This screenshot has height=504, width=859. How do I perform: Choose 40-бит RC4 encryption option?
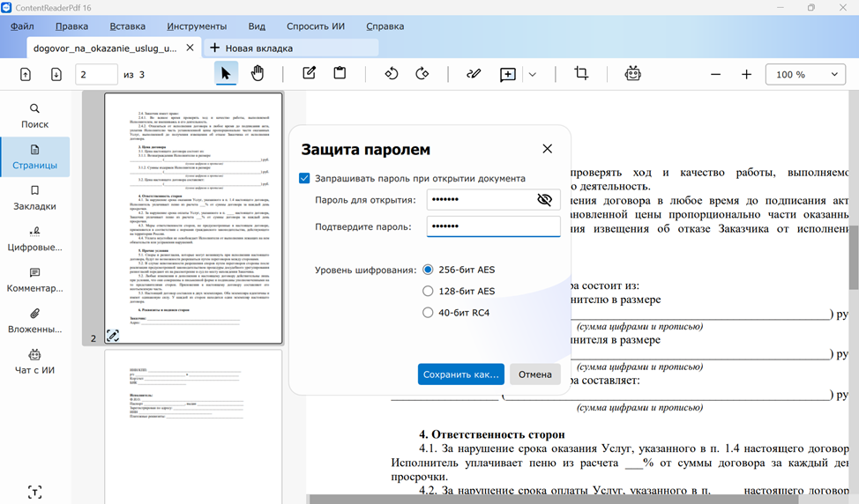429,313
